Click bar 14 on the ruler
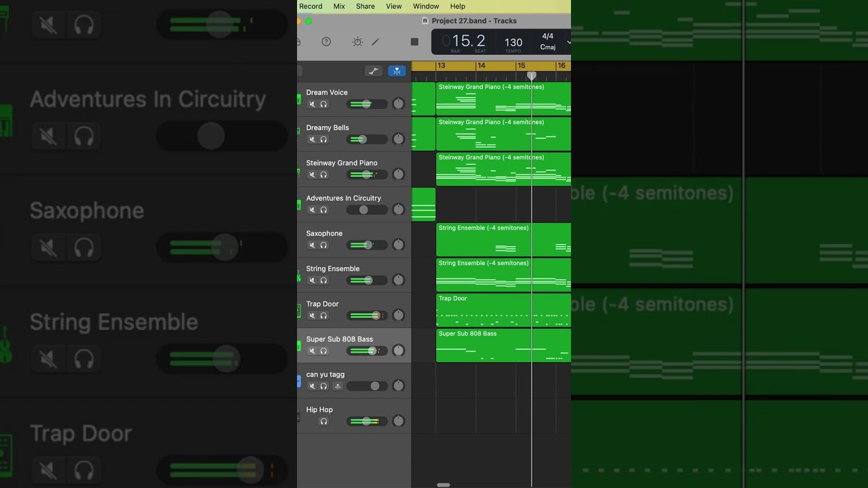The width and height of the screenshot is (868, 488). [x=481, y=66]
